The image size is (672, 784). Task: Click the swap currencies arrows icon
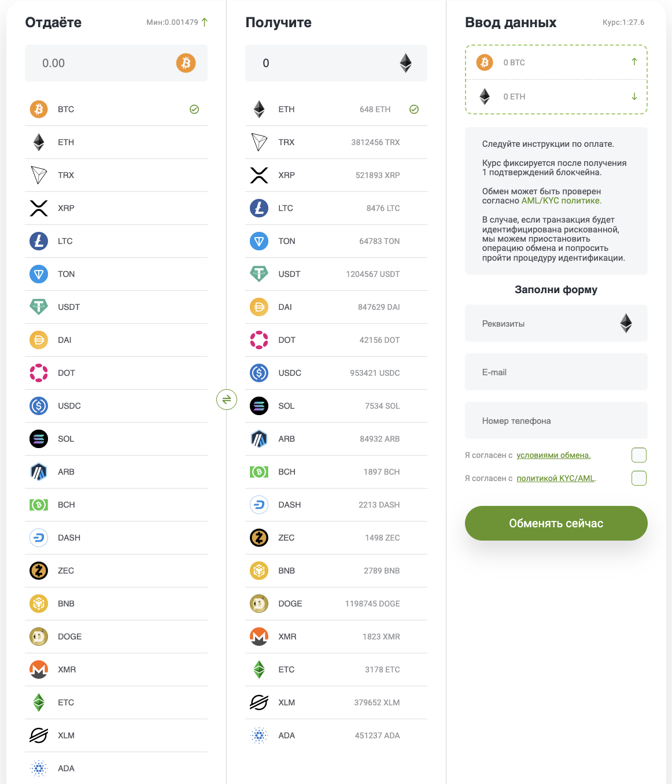pyautogui.click(x=227, y=399)
